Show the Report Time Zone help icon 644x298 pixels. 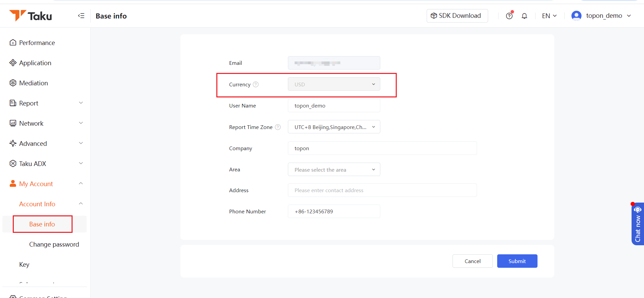[x=278, y=127]
